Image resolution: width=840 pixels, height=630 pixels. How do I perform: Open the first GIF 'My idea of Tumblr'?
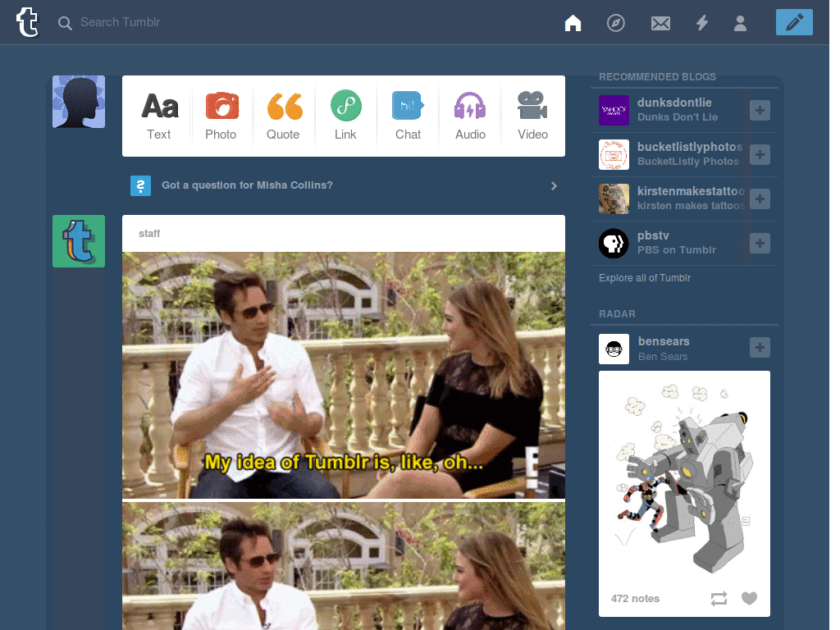[344, 376]
